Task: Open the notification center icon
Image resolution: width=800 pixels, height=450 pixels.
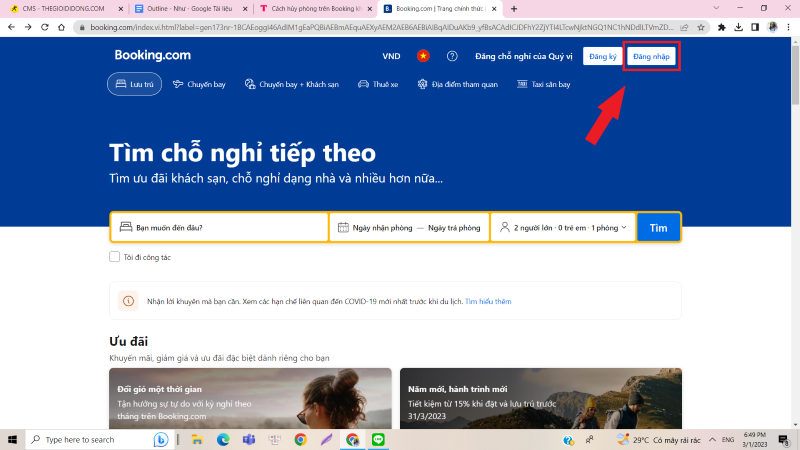Action: click(784, 440)
